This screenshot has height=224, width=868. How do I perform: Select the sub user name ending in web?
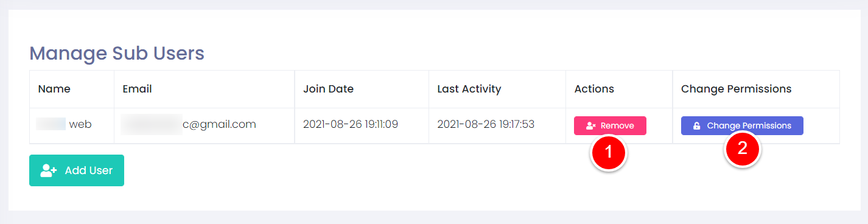pos(64,124)
